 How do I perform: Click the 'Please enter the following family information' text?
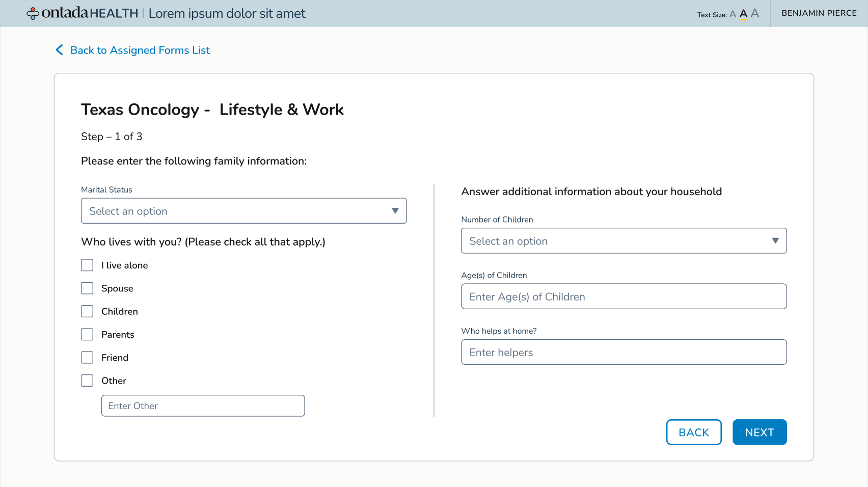[194, 161]
